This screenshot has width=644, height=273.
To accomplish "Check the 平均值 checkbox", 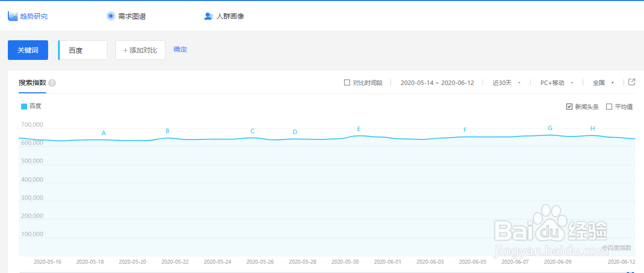I will click(609, 107).
